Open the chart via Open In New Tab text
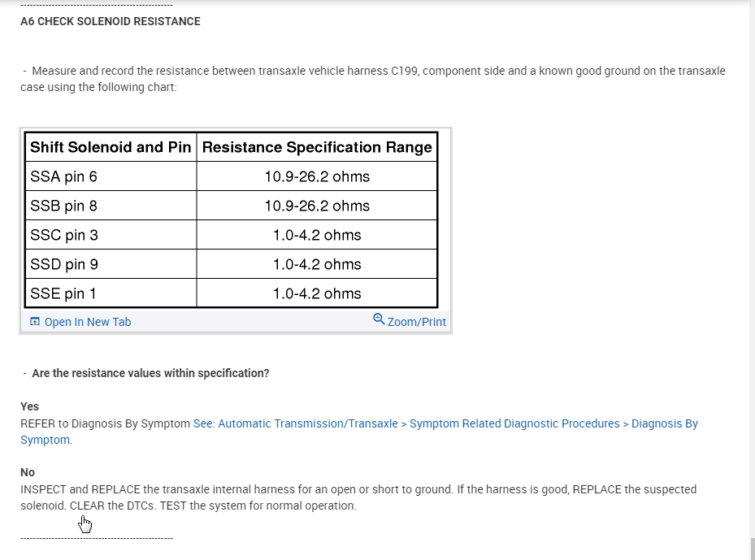The image size is (755, 560). 87,322
